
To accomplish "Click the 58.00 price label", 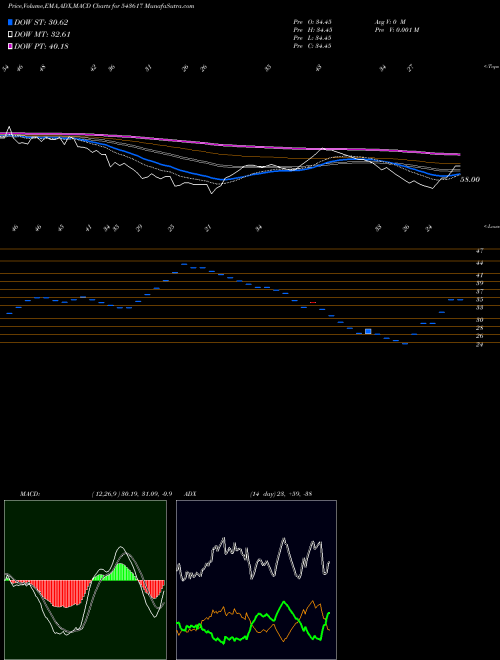I will click(x=470, y=179).
